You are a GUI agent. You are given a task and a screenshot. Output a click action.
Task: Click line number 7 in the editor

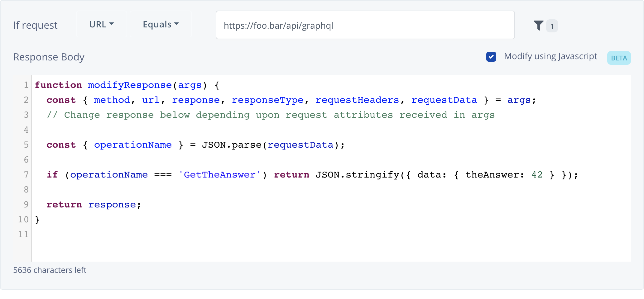tap(26, 175)
